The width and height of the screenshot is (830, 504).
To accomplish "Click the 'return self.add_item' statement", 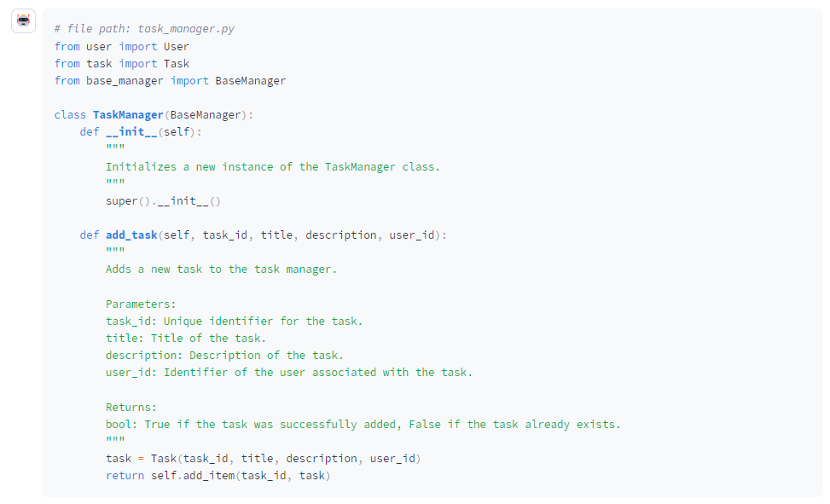I will coord(218,475).
